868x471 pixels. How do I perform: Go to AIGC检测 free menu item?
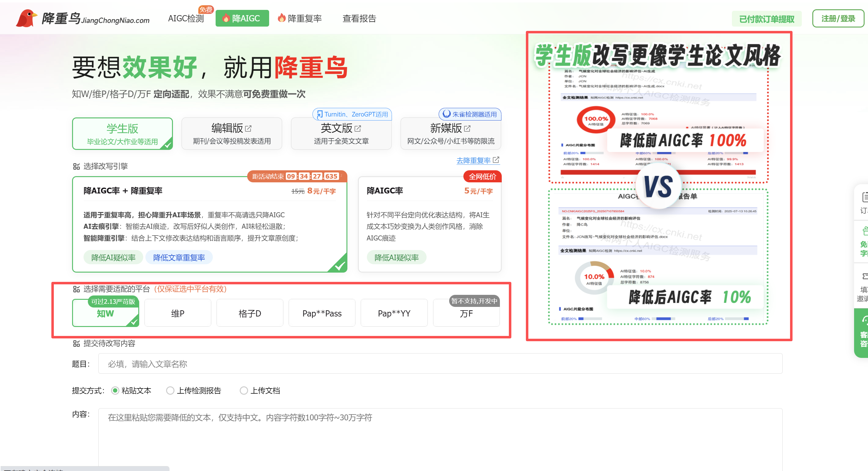click(186, 18)
